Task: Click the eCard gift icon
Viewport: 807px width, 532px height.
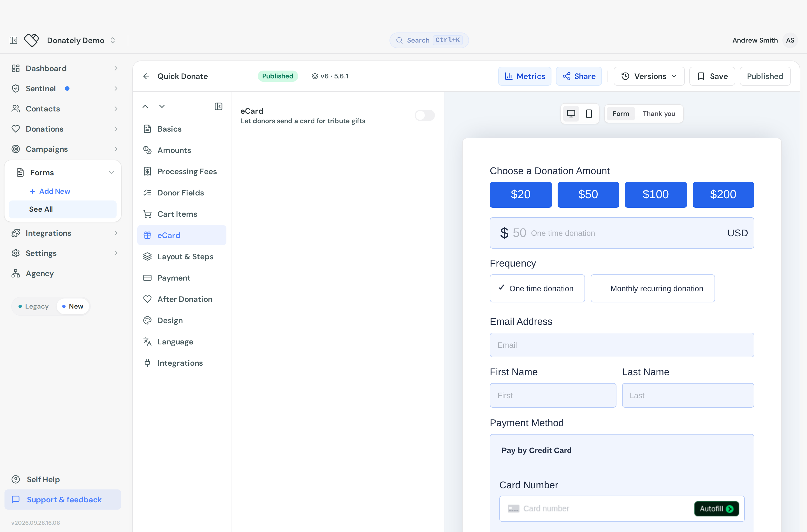Action: [x=147, y=235]
